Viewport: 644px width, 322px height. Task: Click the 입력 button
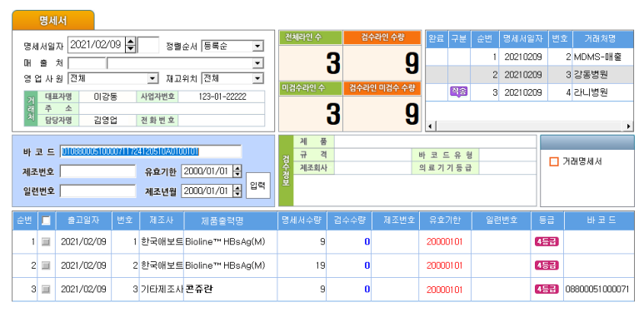click(258, 186)
